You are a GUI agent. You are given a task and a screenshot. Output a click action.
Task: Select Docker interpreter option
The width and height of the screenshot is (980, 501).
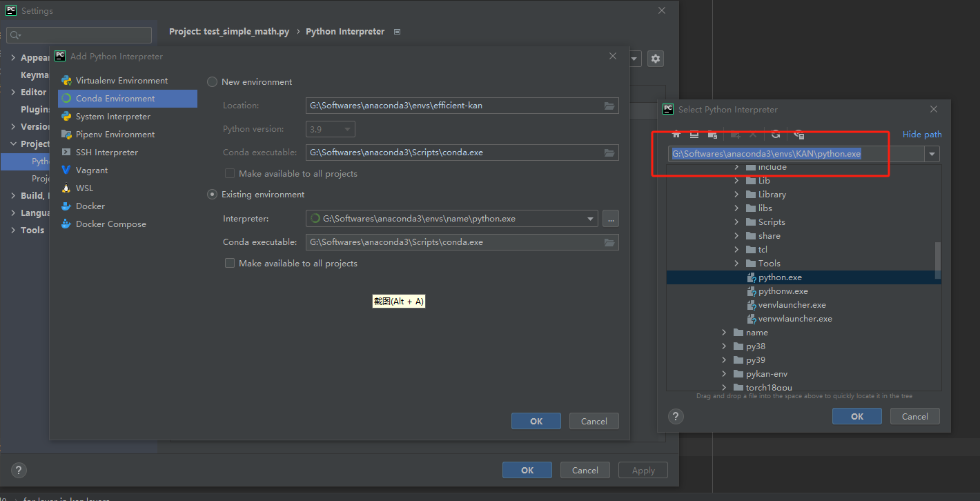(128, 206)
